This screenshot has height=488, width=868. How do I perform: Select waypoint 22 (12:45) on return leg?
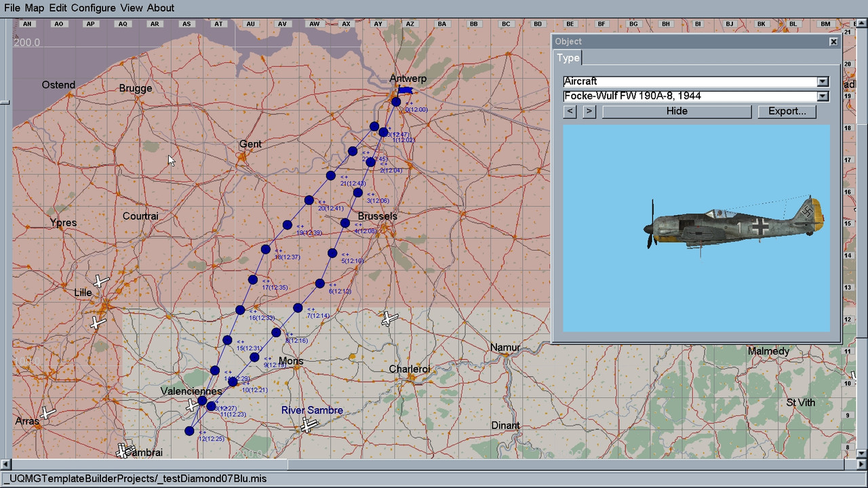[353, 151]
